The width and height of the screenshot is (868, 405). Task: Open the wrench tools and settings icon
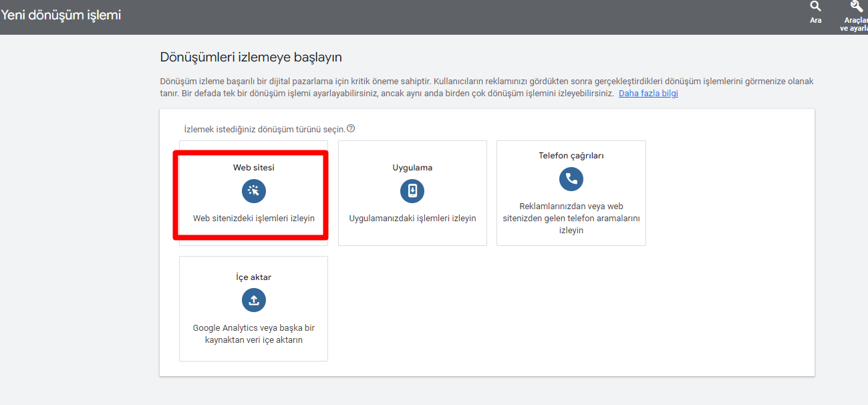pyautogui.click(x=857, y=7)
